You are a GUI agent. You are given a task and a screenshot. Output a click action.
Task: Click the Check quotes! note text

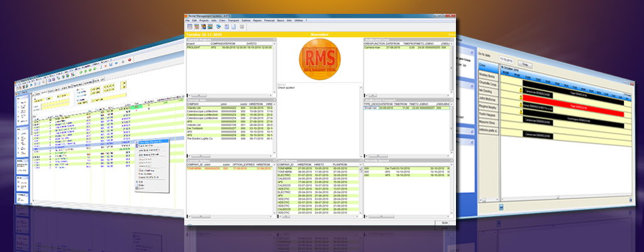click(286, 88)
